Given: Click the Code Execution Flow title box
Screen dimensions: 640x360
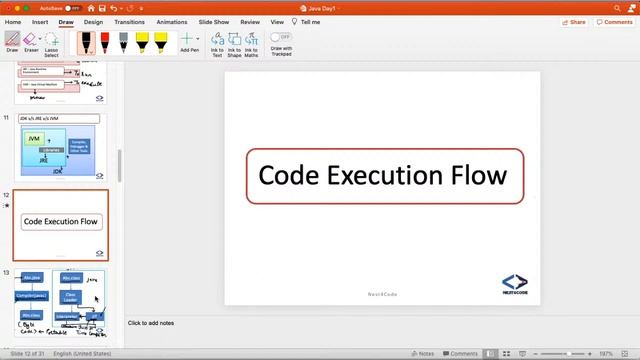Looking at the screenshot, I should pos(385,176).
